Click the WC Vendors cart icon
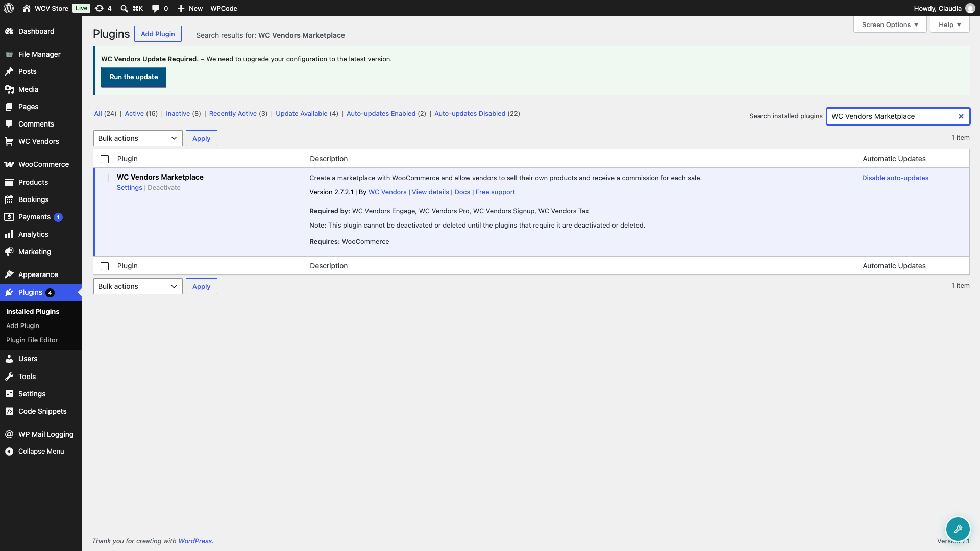 [9, 141]
